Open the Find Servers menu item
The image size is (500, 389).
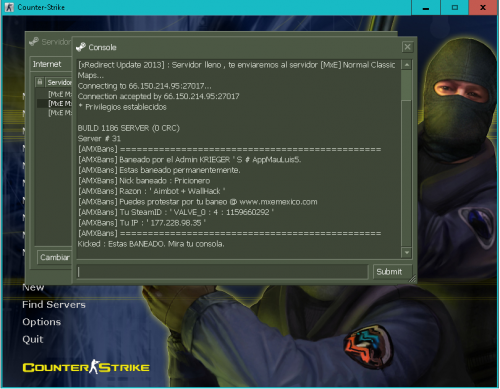point(54,304)
